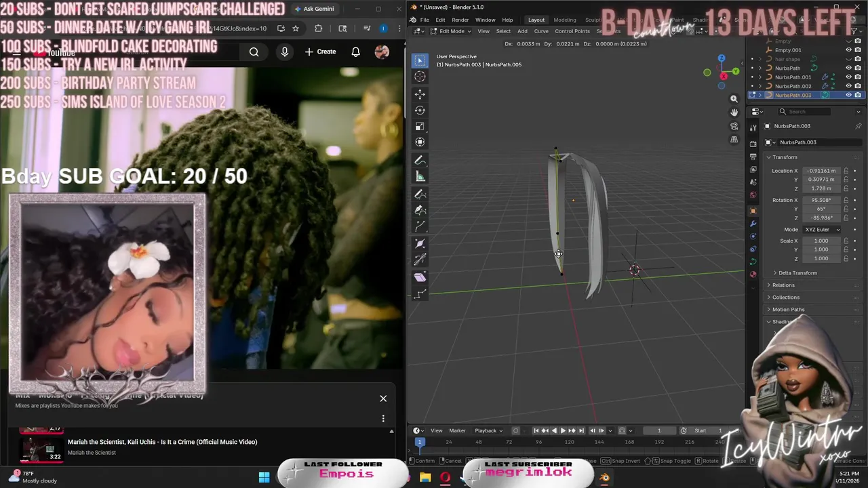Select the 3D Cursor tool

(420, 77)
